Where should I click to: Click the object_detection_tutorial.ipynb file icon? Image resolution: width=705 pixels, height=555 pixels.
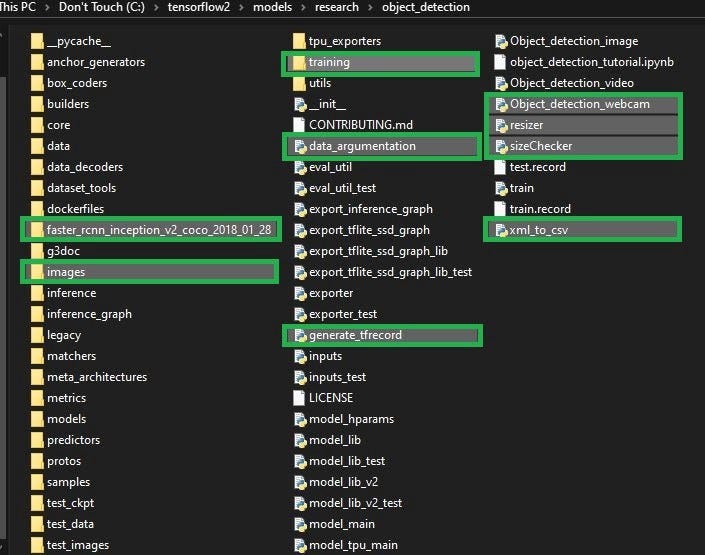(500, 62)
